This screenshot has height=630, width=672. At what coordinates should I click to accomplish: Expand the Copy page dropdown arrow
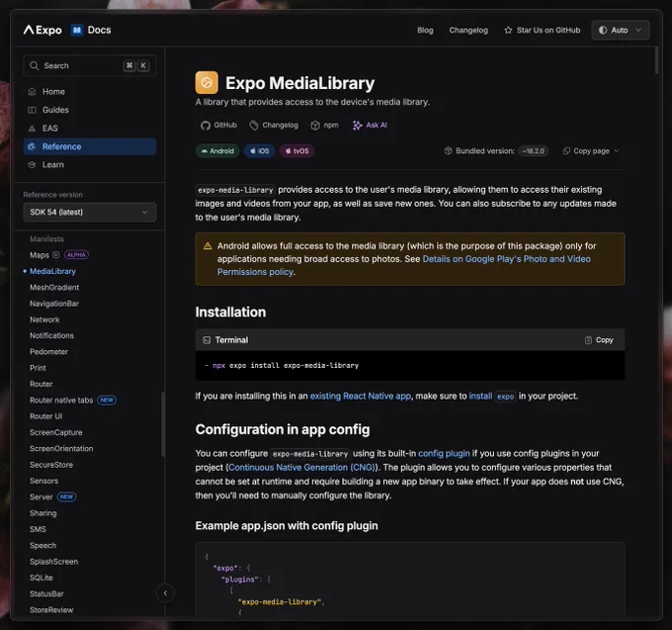[x=617, y=151]
